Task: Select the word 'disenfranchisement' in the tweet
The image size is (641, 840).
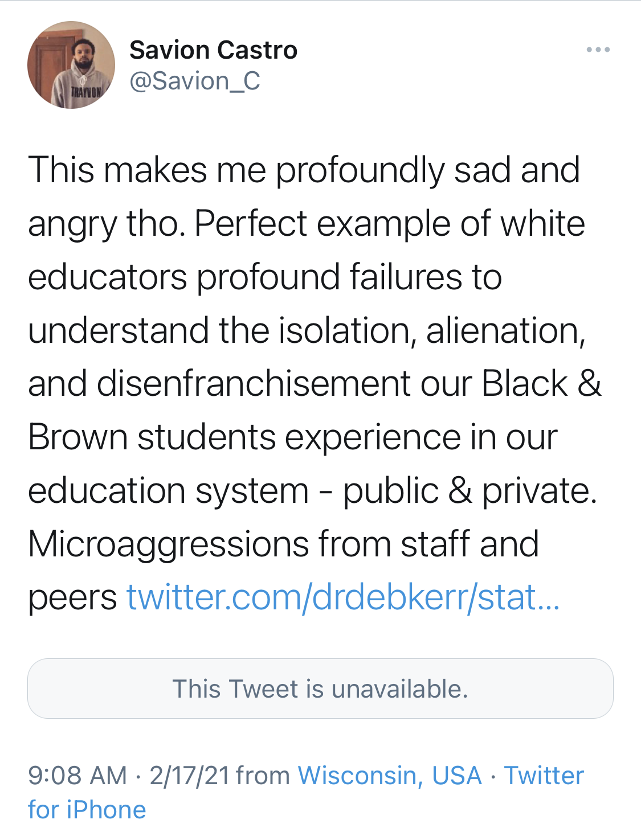Action: [x=253, y=383]
